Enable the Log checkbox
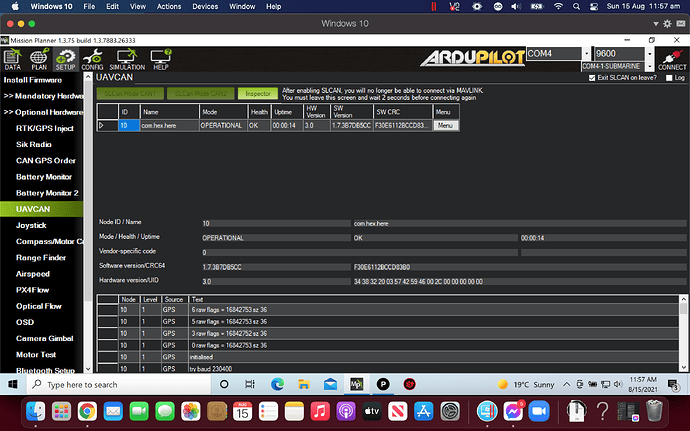690x431 pixels. tap(669, 78)
